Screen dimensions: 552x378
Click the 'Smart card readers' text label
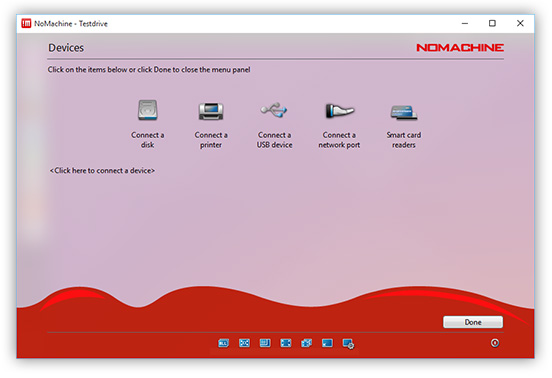click(404, 140)
